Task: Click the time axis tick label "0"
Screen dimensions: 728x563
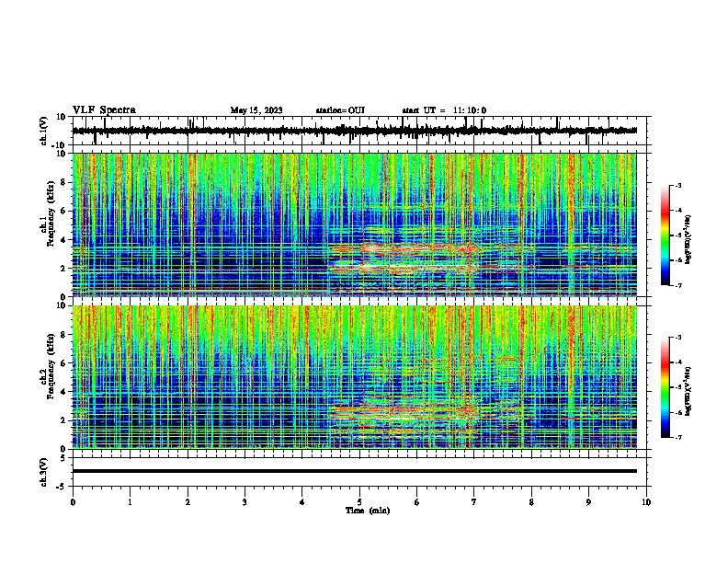Action: 73,502
